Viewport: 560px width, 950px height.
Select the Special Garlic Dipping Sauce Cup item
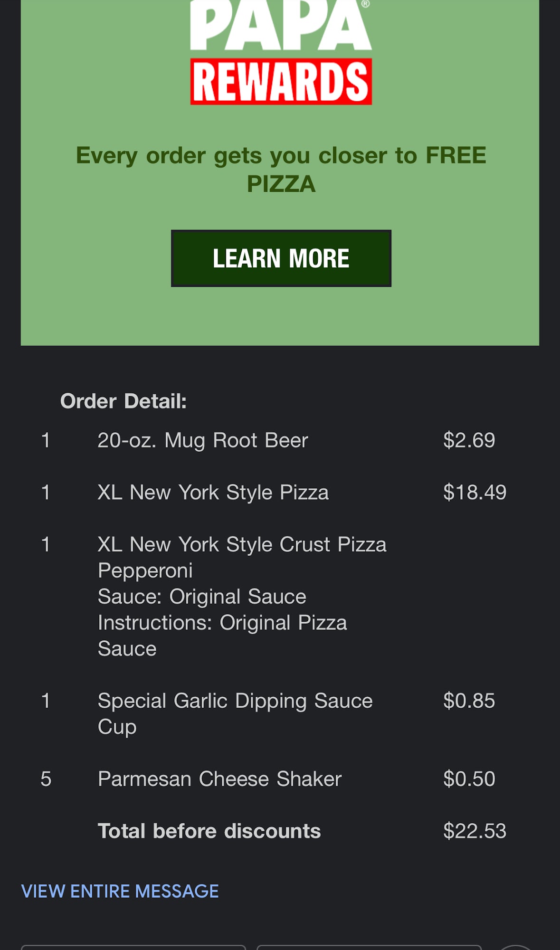click(235, 712)
